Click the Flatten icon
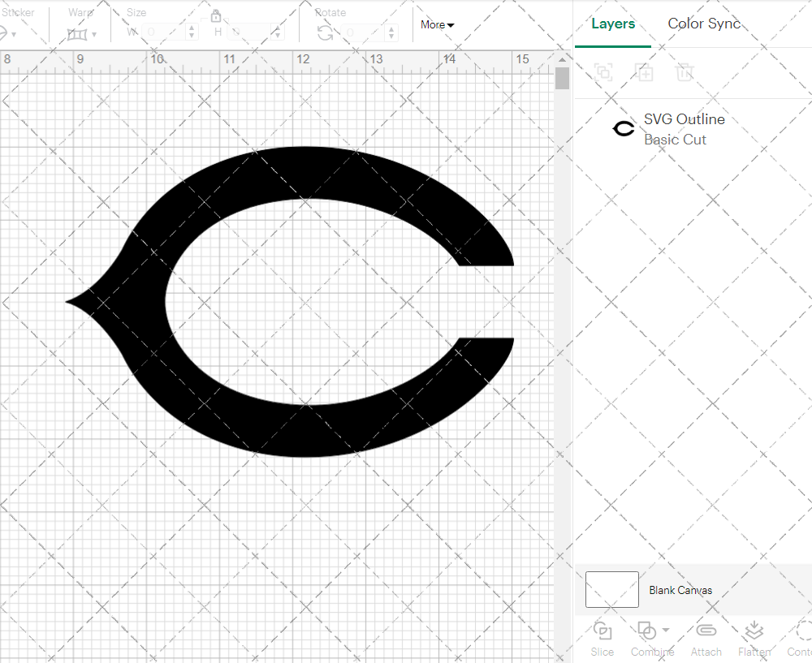Image resolution: width=812 pixels, height=663 pixels. (754, 631)
